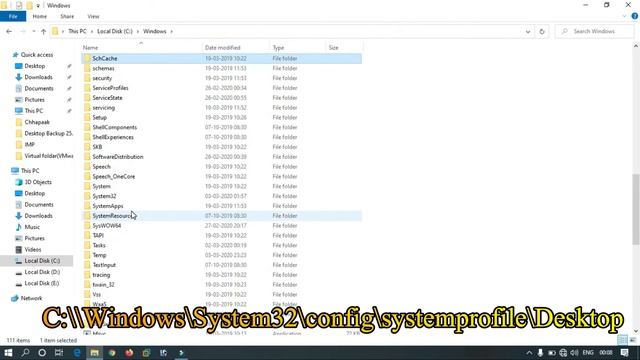Select Music in the navigation pane
640x360 pixels.
coord(32,227)
